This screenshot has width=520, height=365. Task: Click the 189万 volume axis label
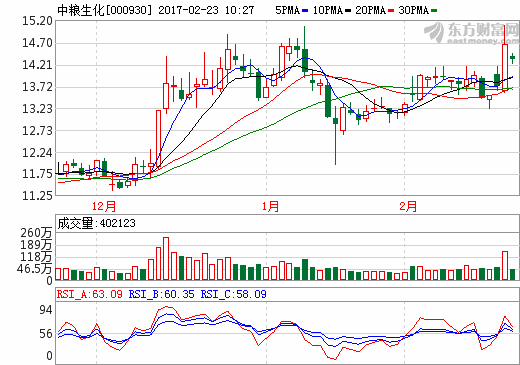[36, 245]
